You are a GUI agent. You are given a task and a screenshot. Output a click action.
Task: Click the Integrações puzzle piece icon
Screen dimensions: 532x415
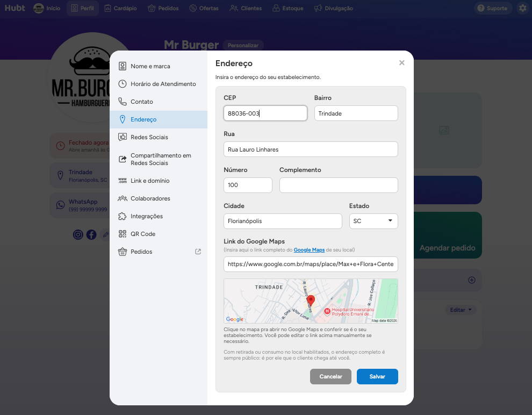click(122, 216)
